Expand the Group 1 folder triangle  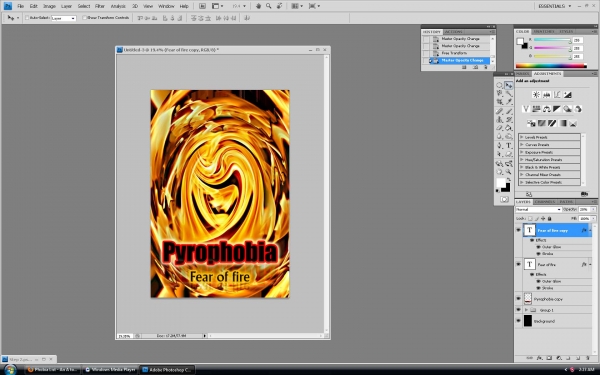point(526,310)
